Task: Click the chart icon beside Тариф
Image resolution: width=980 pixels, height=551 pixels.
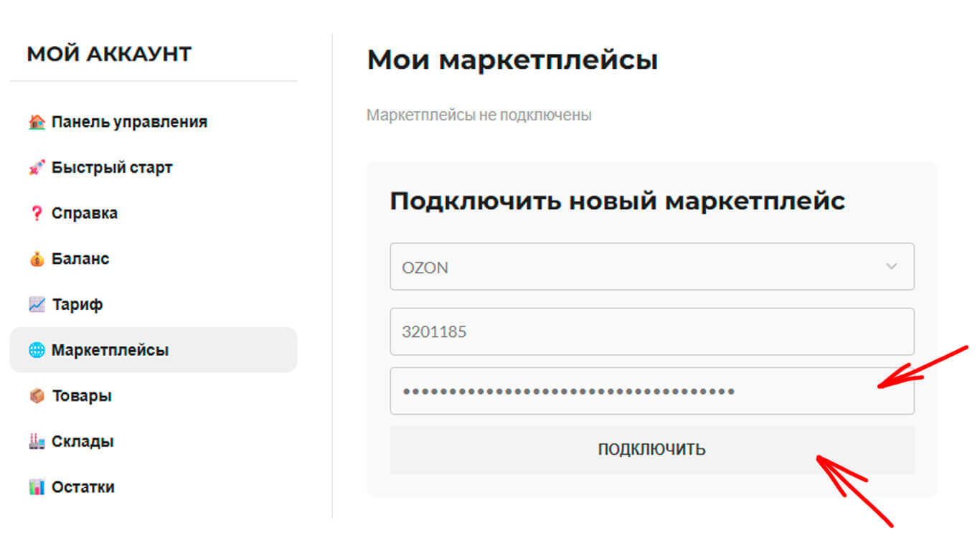Action: point(37,304)
